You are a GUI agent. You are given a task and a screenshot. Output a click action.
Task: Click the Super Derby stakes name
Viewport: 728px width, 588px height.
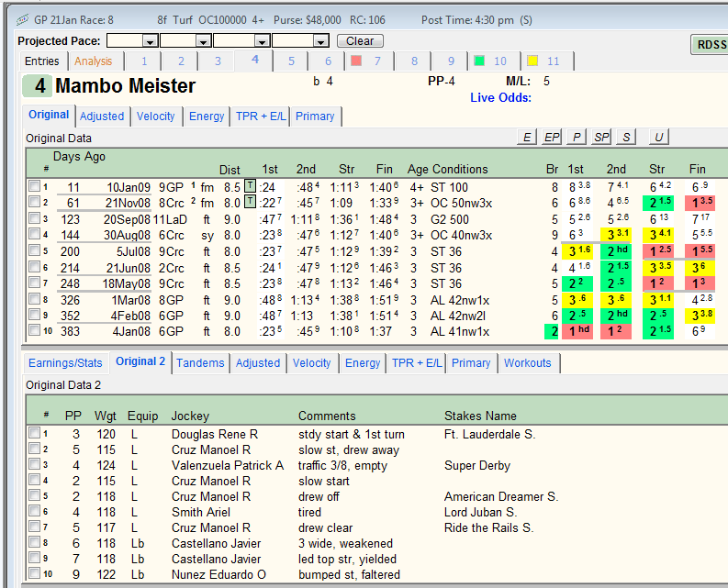(477, 465)
